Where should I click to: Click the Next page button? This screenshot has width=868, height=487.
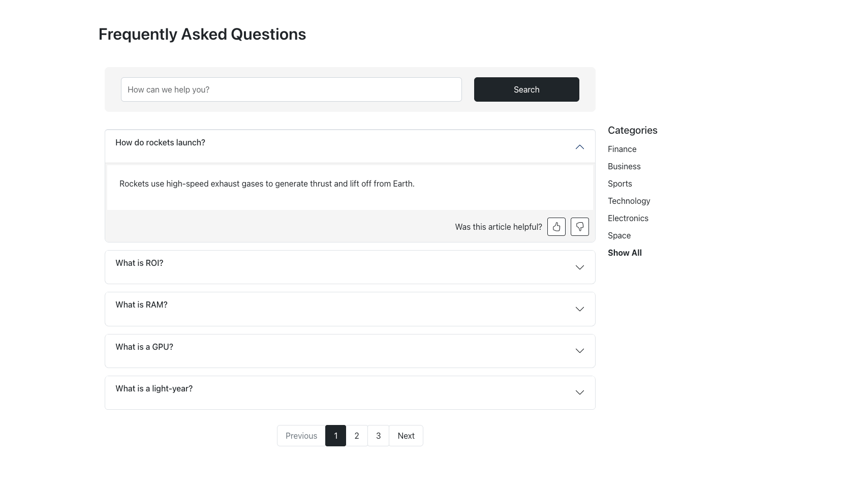point(406,436)
